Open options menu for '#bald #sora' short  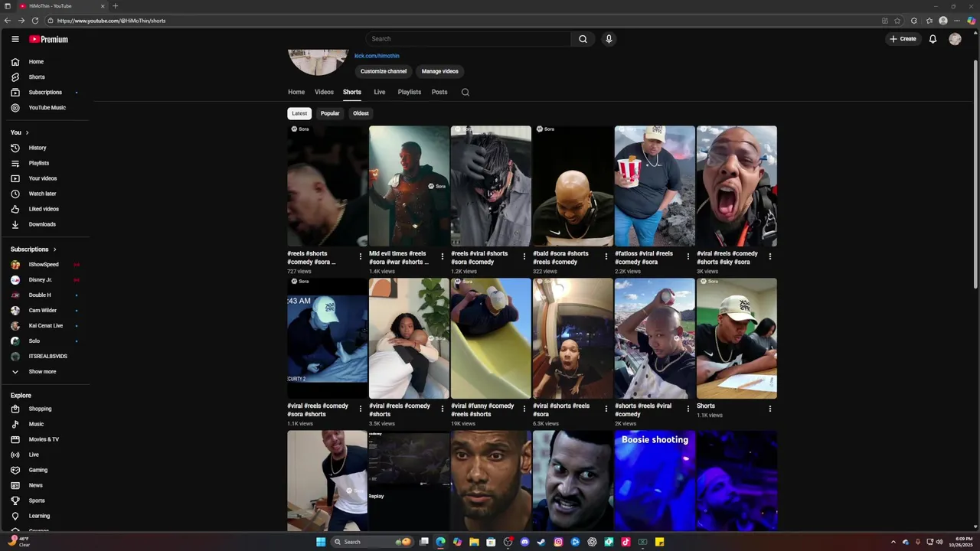coord(606,256)
